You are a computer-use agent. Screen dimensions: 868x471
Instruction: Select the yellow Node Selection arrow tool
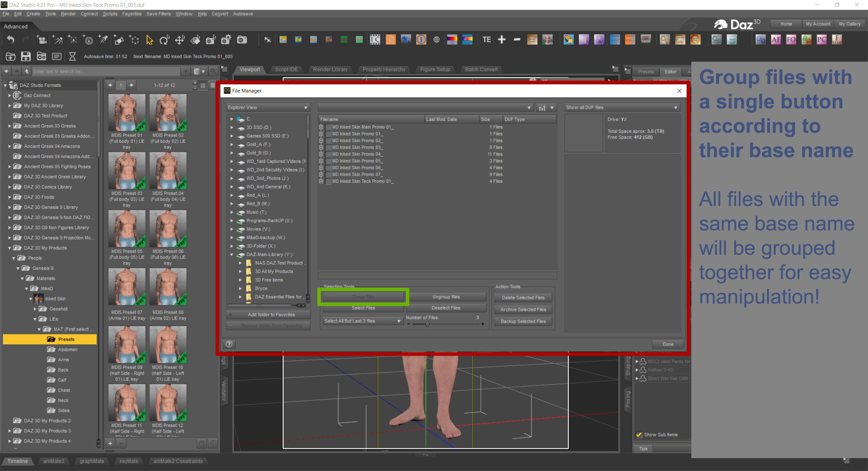[x=150, y=40]
